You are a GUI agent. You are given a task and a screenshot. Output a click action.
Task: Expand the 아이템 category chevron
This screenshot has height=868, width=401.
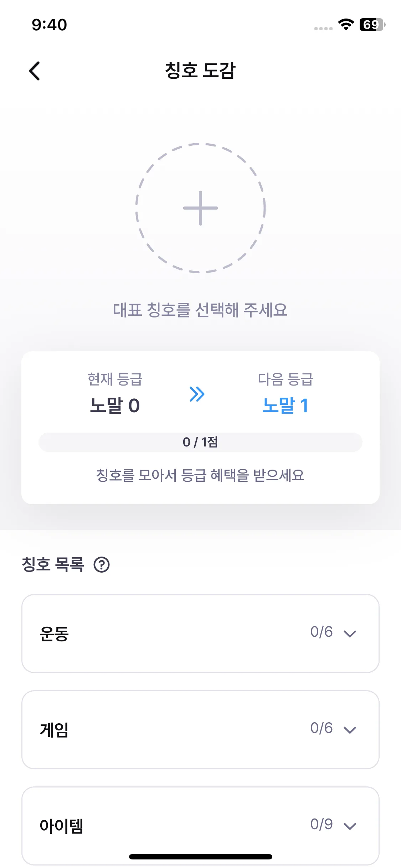[350, 826]
